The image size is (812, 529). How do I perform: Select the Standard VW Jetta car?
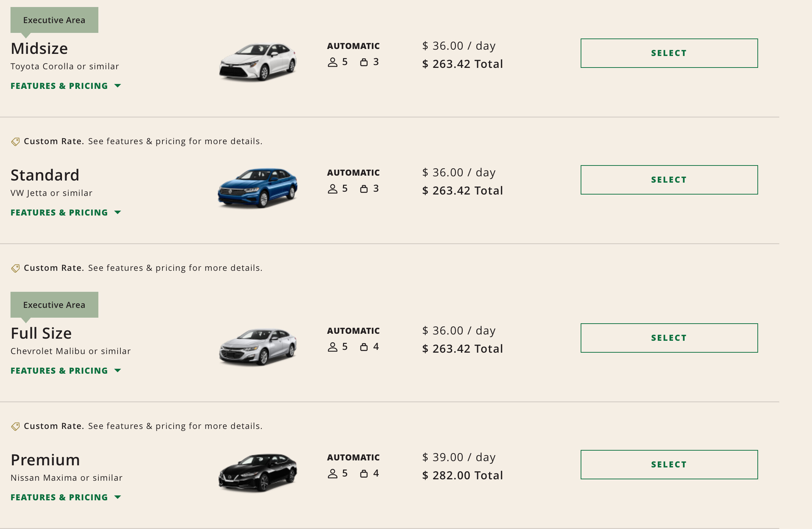tap(669, 180)
